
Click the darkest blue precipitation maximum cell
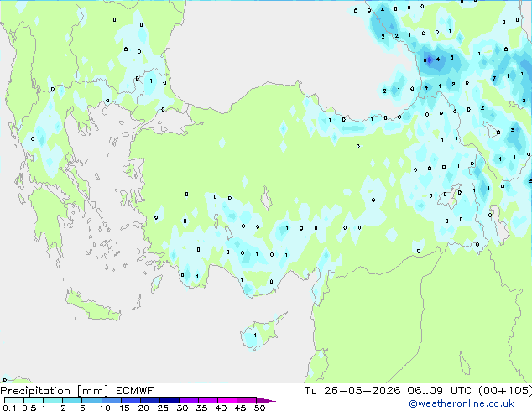(429, 60)
